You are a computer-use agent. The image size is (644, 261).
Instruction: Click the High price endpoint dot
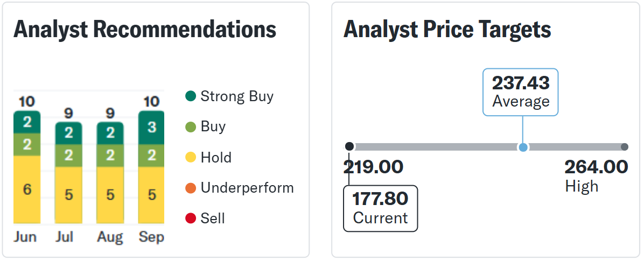(625, 147)
